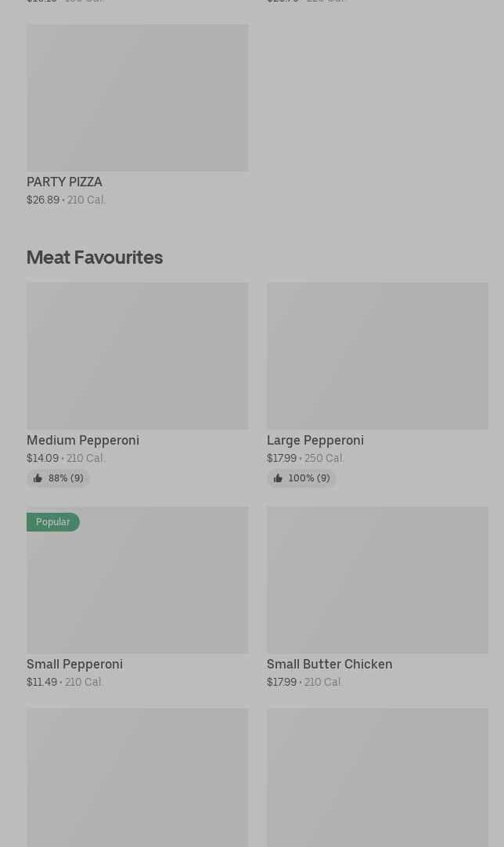The width and height of the screenshot is (504, 847).
Task: Choose Small Butter Chicken title
Action: tap(329, 665)
